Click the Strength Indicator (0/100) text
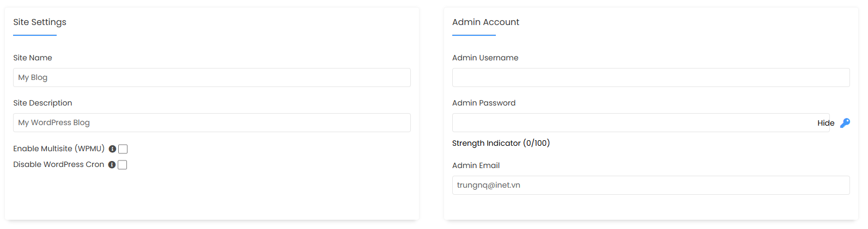Screen dimensions: 868x229 501,143
